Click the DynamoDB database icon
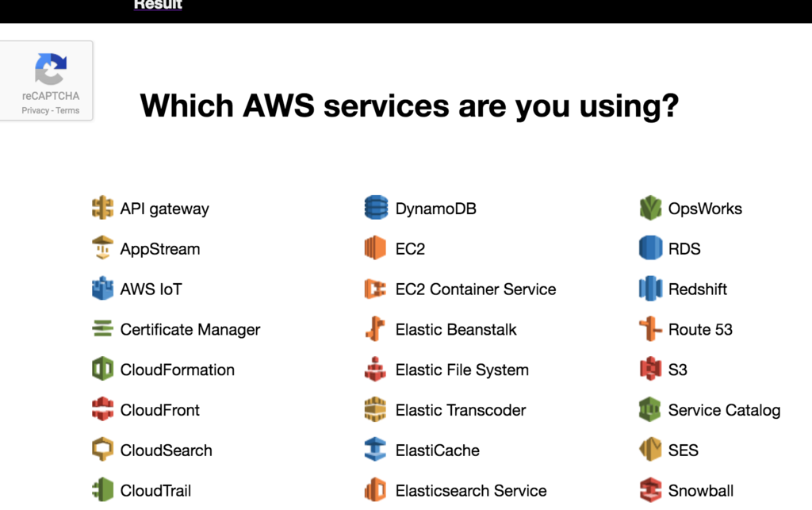The image size is (812, 510). [x=375, y=208]
